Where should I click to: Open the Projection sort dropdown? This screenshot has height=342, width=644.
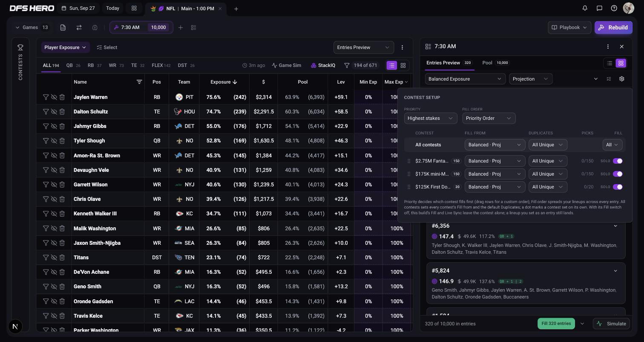point(530,79)
